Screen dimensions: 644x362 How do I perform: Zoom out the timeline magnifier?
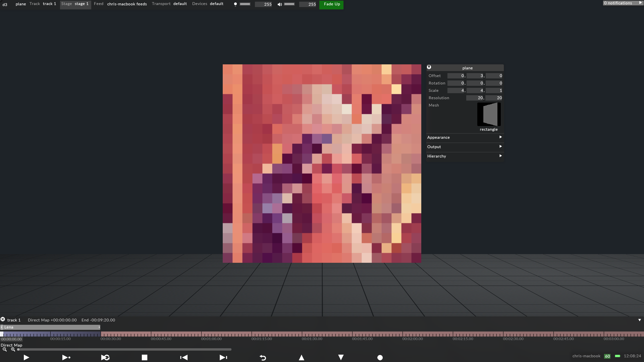click(x=5, y=350)
